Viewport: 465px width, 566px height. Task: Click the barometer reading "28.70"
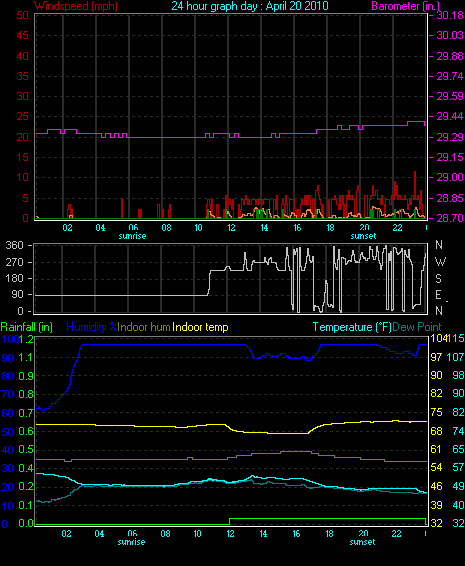pyautogui.click(x=450, y=218)
